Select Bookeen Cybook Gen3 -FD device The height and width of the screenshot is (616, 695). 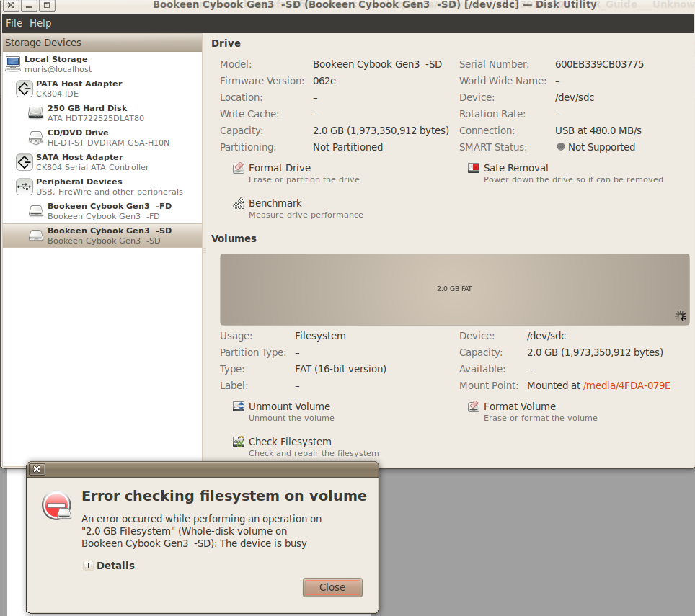pyautogui.click(x=102, y=211)
